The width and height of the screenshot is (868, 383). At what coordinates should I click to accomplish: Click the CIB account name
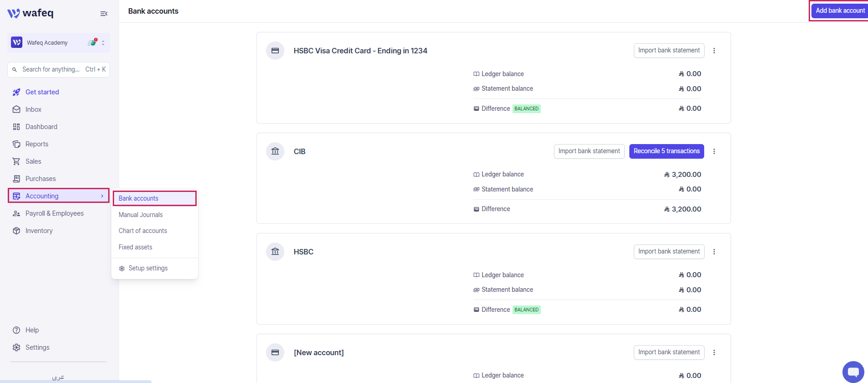click(300, 152)
